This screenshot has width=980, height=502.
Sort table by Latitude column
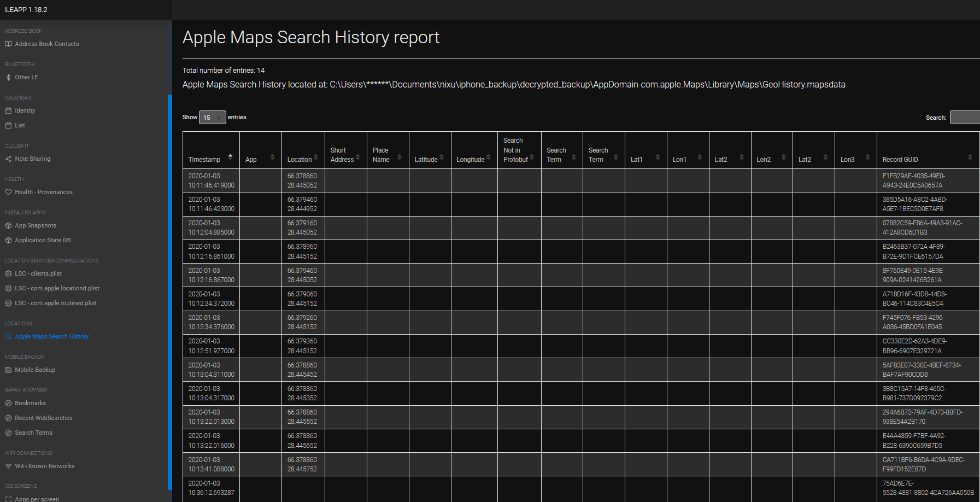tap(430, 150)
